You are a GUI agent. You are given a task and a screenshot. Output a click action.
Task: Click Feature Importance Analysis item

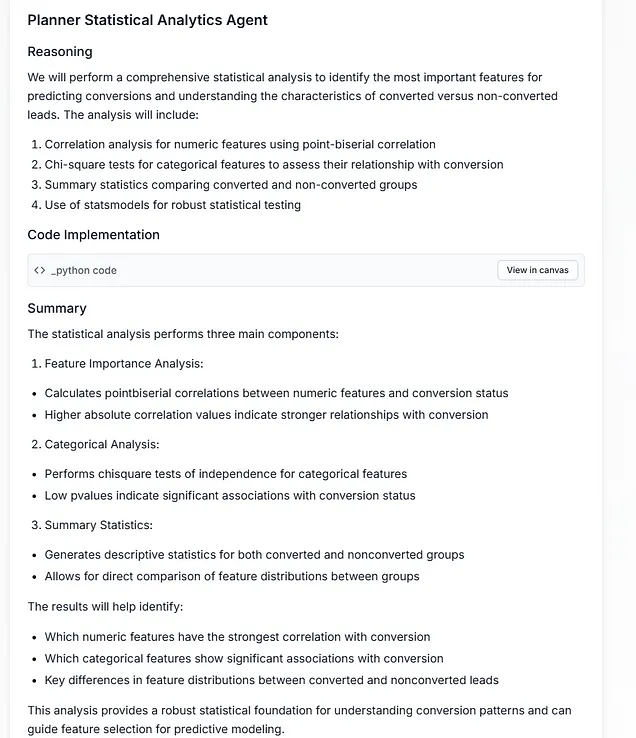pyautogui.click(x=117, y=363)
